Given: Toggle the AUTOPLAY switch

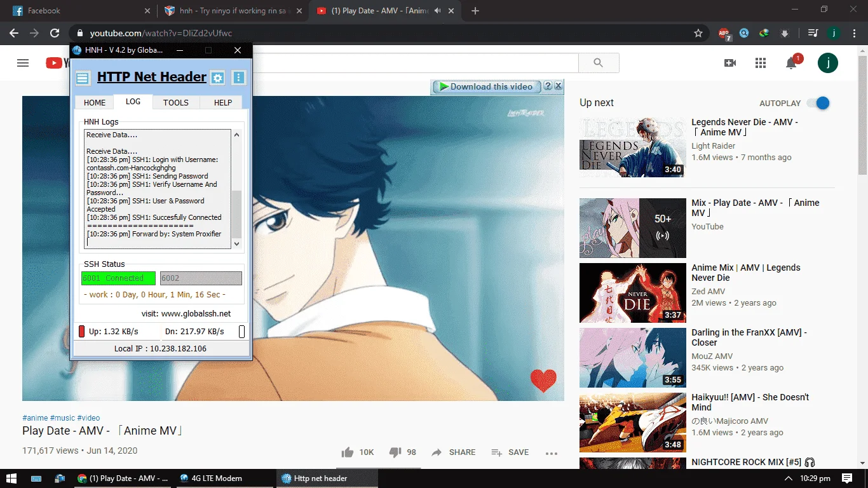Looking at the screenshot, I should point(818,103).
